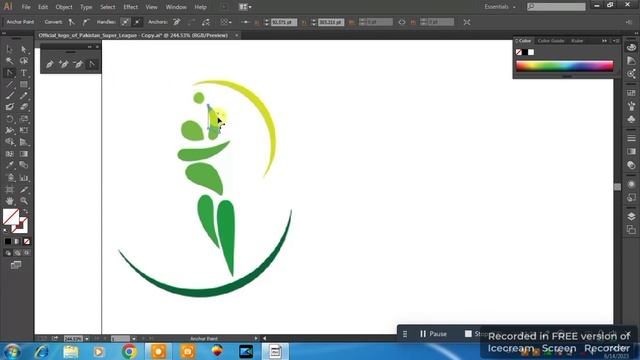This screenshot has width=640, height=360.
Task: Hide handles for multiple selected anchor points
Action: click(138, 22)
